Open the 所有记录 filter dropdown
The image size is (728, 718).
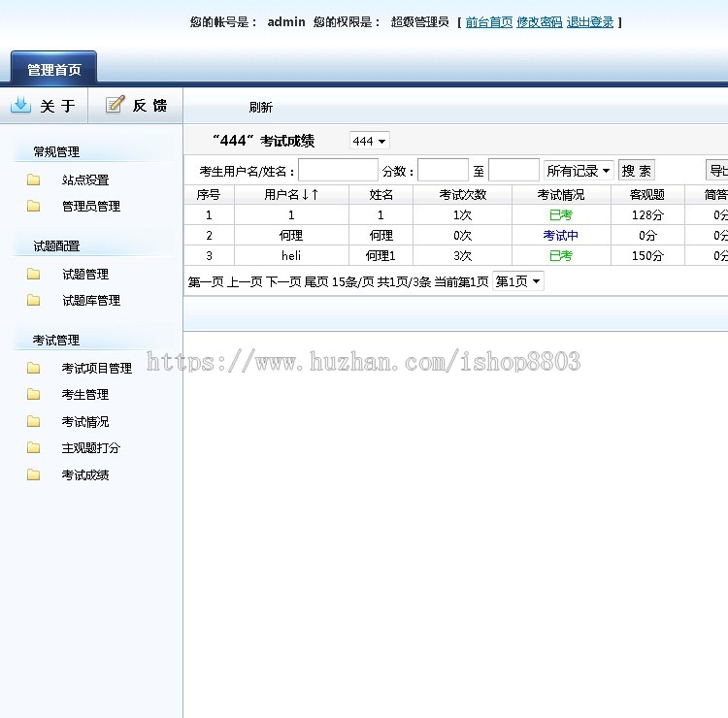coord(579,171)
